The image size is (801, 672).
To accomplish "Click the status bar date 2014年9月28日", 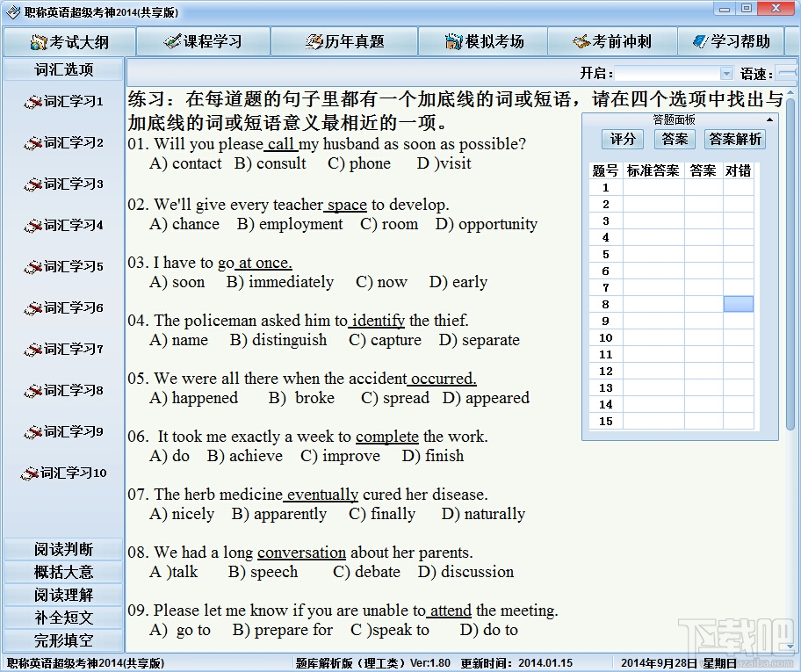I will point(659,663).
